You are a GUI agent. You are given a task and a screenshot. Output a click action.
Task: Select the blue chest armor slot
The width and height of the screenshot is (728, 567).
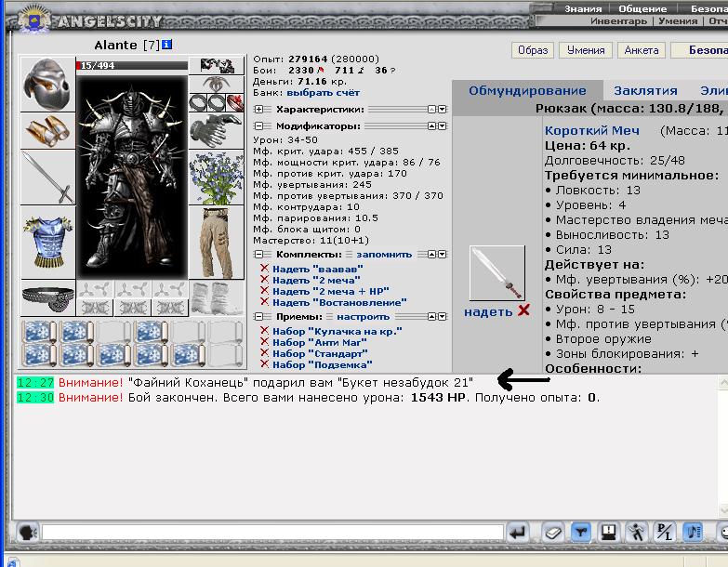point(47,243)
